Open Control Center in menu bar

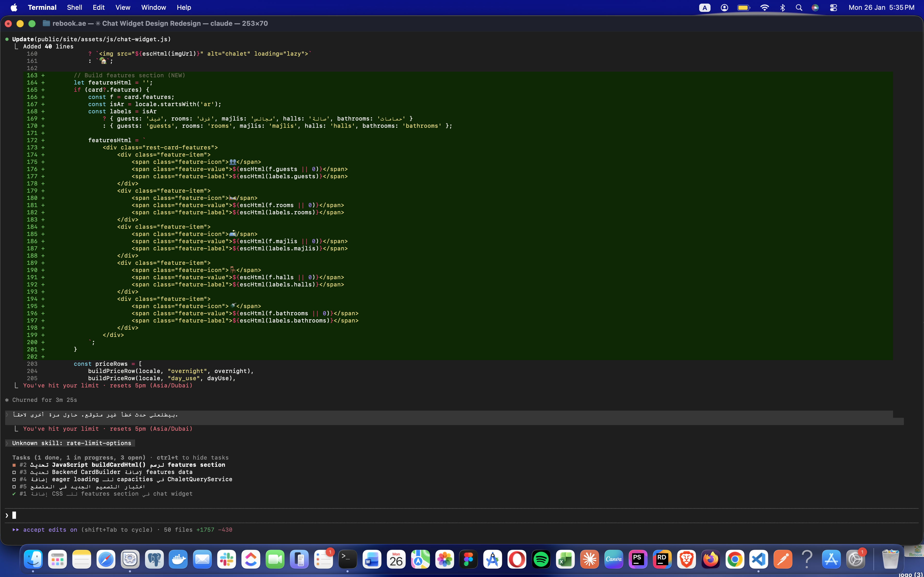point(834,8)
